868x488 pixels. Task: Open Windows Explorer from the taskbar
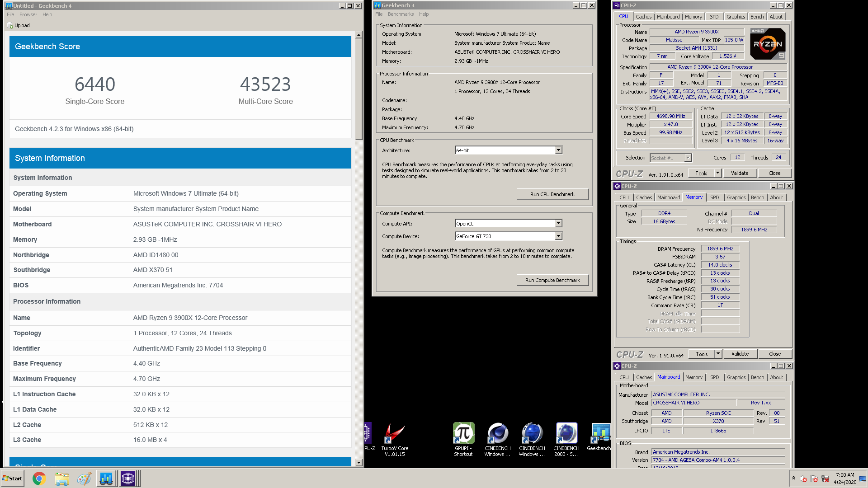coord(62,479)
